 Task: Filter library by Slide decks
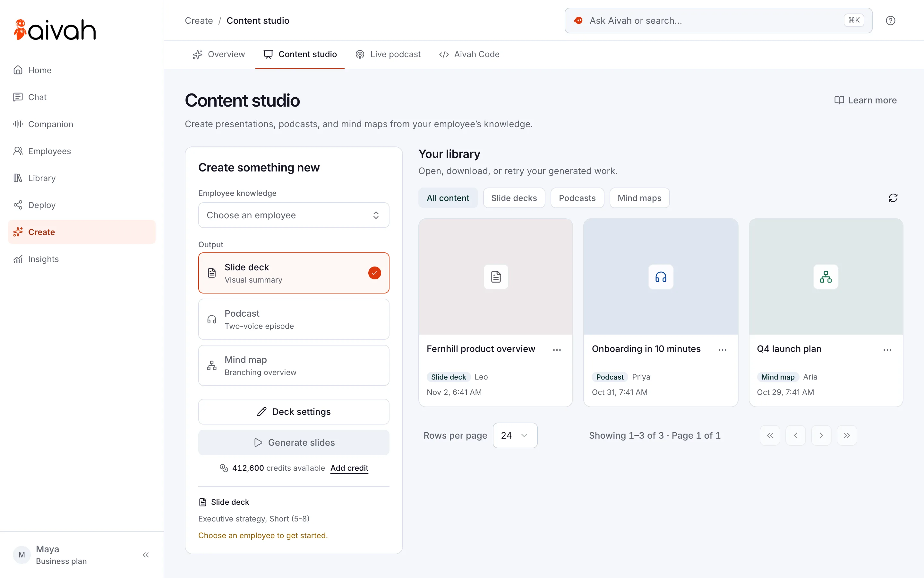pos(514,198)
